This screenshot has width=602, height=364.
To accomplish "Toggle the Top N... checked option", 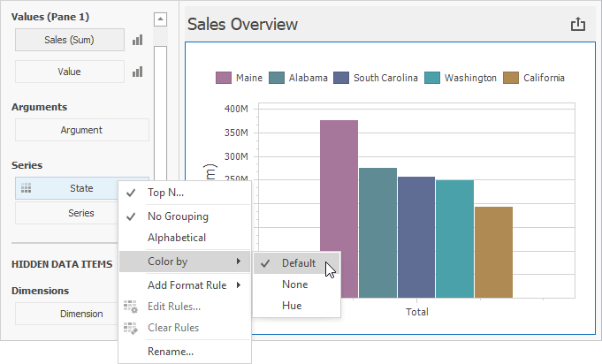I will [166, 193].
